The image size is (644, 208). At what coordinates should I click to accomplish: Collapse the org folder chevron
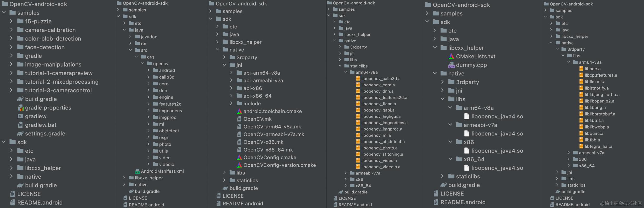(x=137, y=57)
